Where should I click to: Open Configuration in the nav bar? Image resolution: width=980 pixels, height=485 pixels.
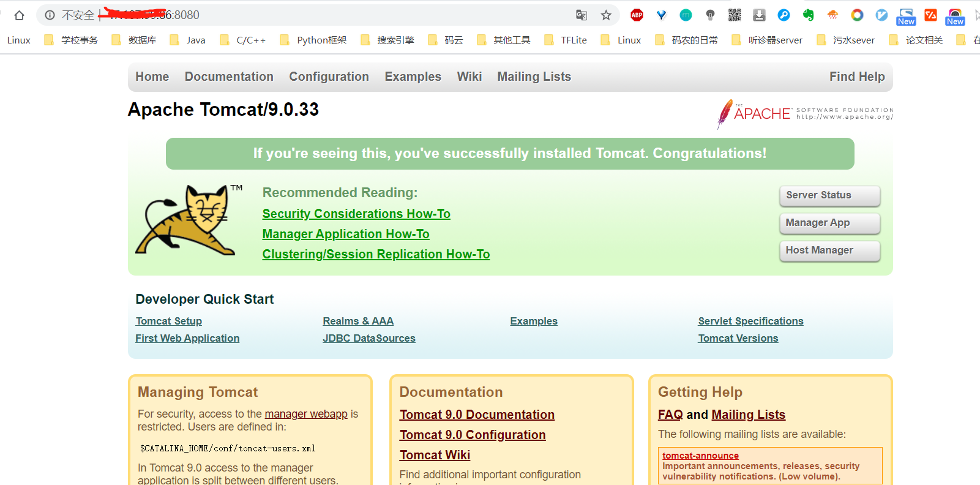[x=329, y=77]
